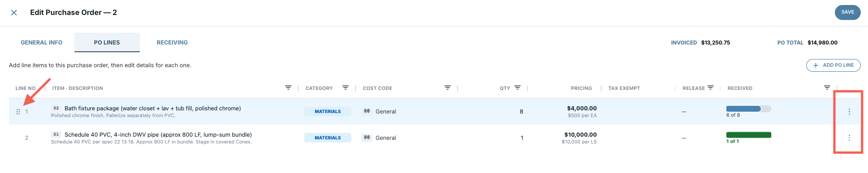Click the Pricing column header
Image resolution: width=868 pixels, height=173 pixels.
tap(582, 88)
